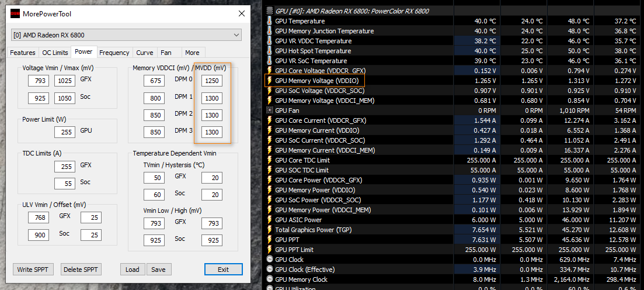Click the fan icon beside GPU Fan
This screenshot has height=290, width=644.
269,111
